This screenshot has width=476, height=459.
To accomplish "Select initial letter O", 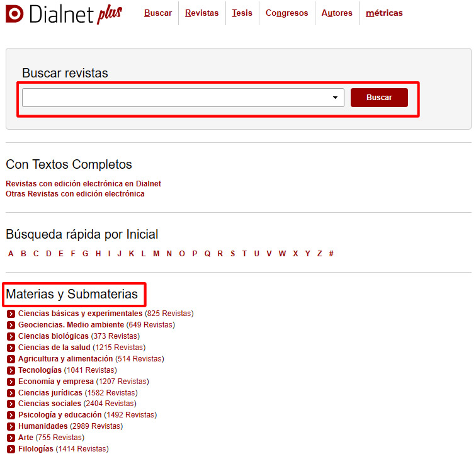I will click(x=182, y=254).
